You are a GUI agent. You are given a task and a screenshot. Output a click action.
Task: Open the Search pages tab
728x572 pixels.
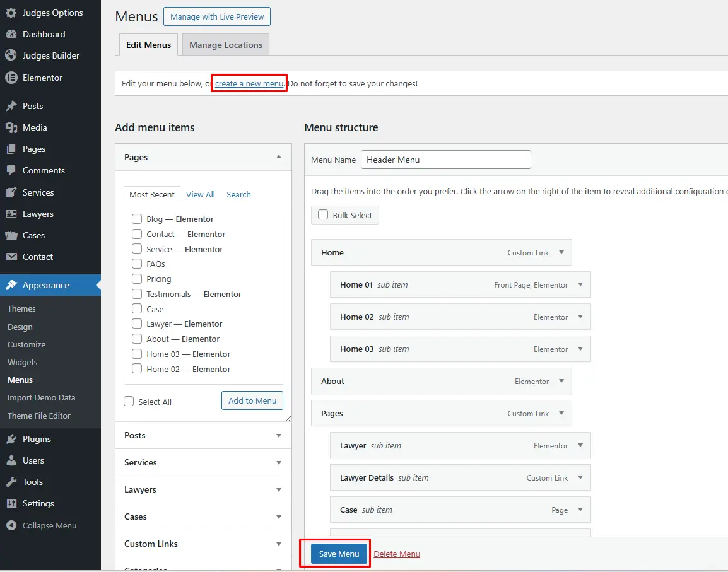(238, 194)
